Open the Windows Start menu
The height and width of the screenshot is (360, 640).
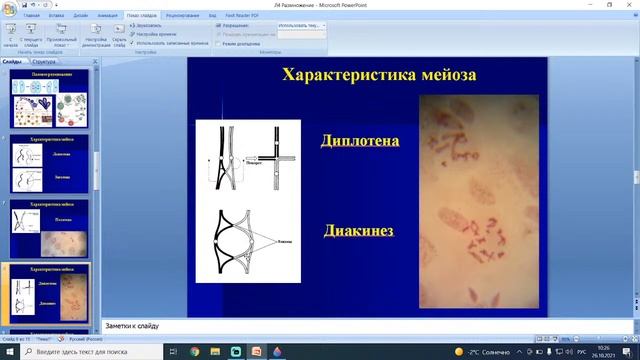tap(10, 351)
